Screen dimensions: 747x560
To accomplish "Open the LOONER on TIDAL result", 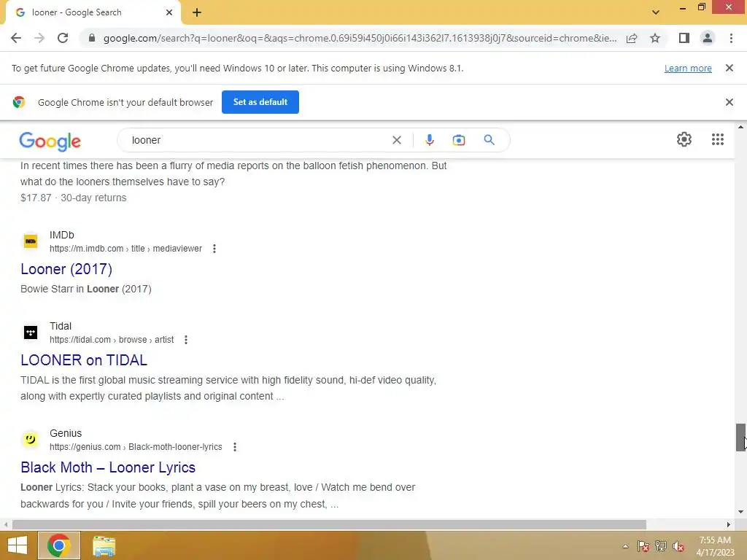I will (x=84, y=360).
